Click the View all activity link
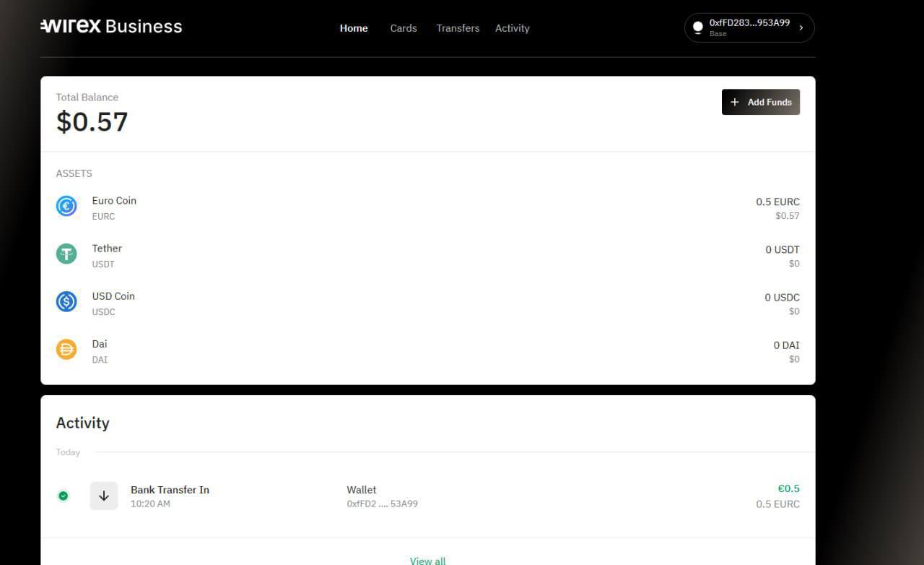This screenshot has height=565, width=924. [427, 560]
